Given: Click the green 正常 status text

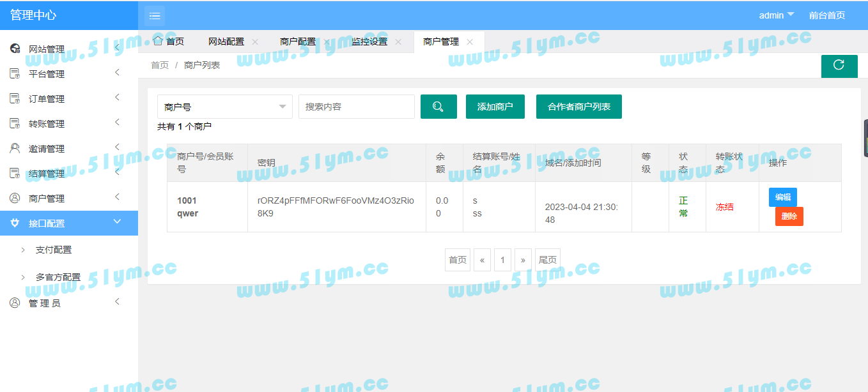Looking at the screenshot, I should click(683, 207).
